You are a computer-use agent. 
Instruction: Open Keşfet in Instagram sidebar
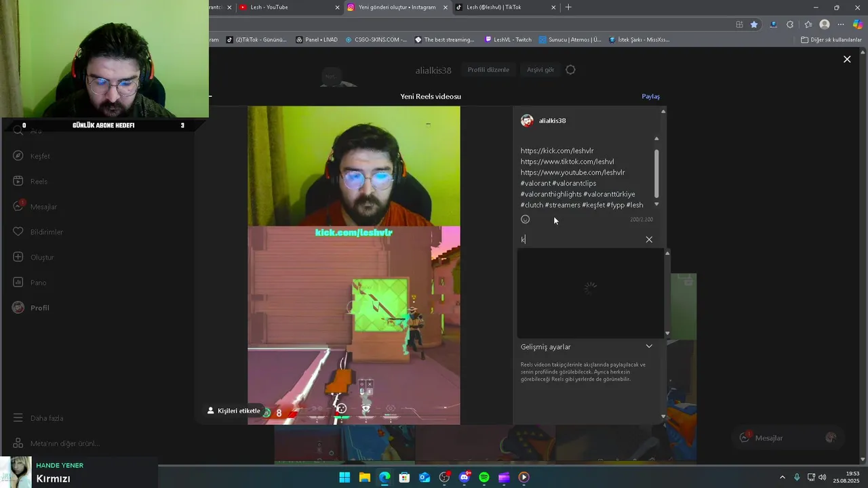[32, 156]
